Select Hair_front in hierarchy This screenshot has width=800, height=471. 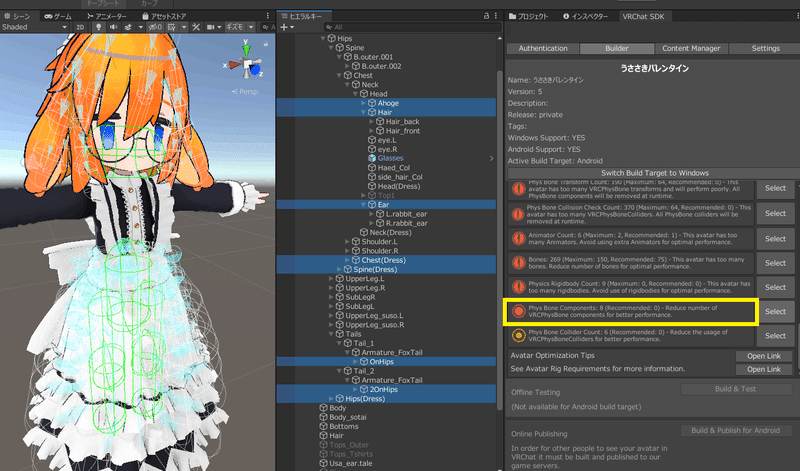point(403,131)
